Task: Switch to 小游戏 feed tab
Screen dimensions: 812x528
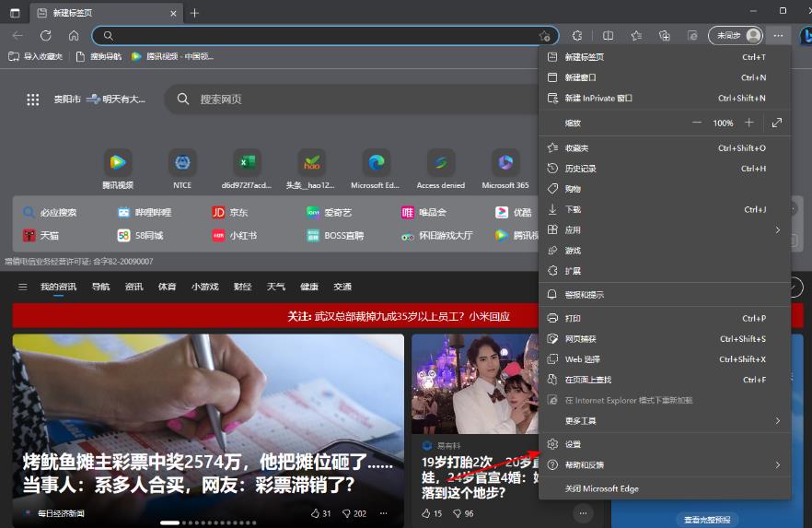Action: click(x=204, y=287)
